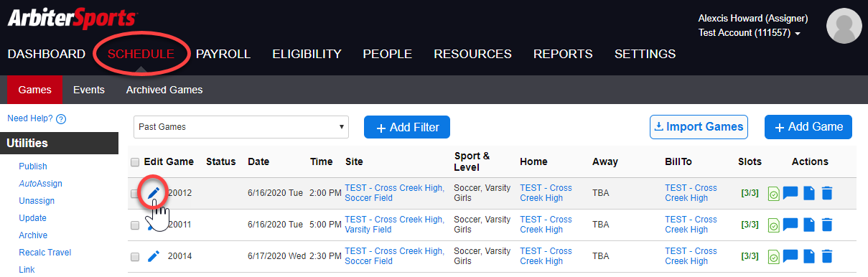868x277 pixels.
Task: Delete game 20014 using the trash icon
Action: click(827, 256)
